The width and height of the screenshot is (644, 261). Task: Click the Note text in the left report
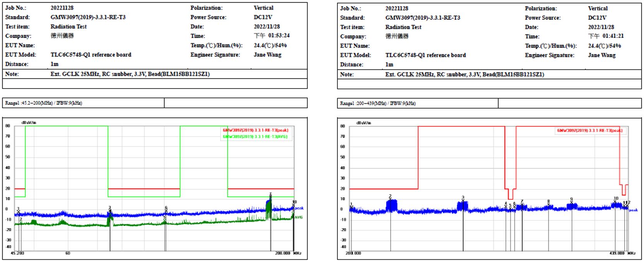[130, 74]
